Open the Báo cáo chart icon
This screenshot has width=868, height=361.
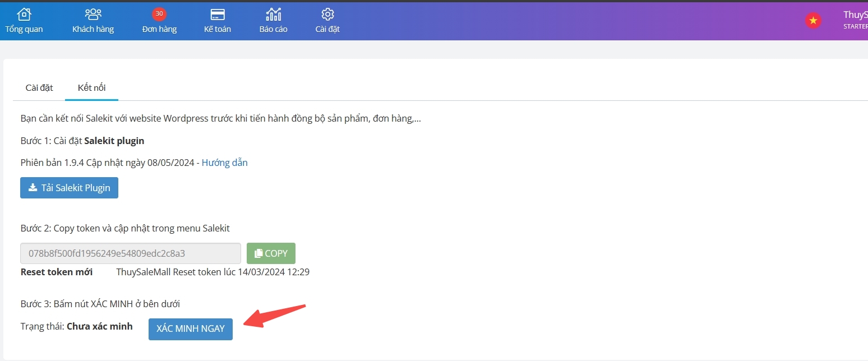coord(274,14)
